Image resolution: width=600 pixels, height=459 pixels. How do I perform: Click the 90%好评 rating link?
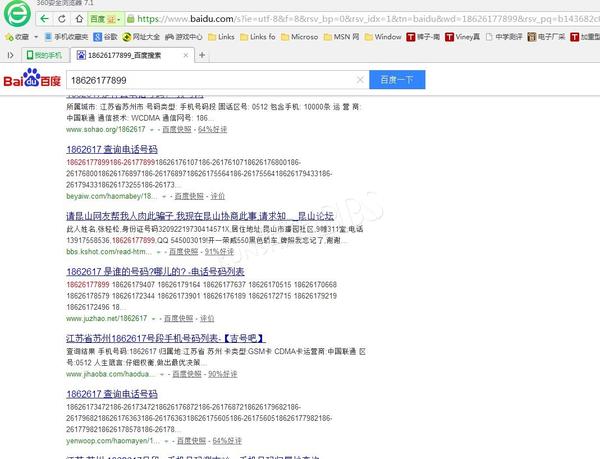(x=223, y=374)
